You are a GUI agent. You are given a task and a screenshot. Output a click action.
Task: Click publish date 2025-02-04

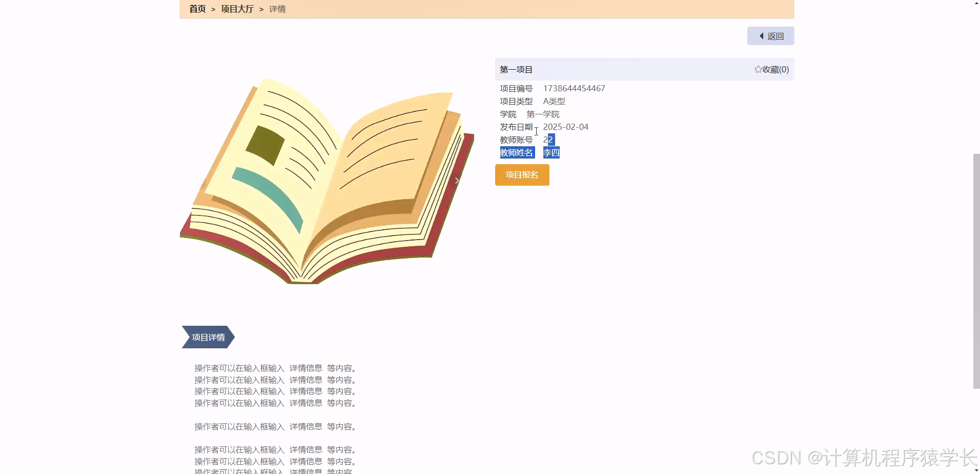[566, 127]
